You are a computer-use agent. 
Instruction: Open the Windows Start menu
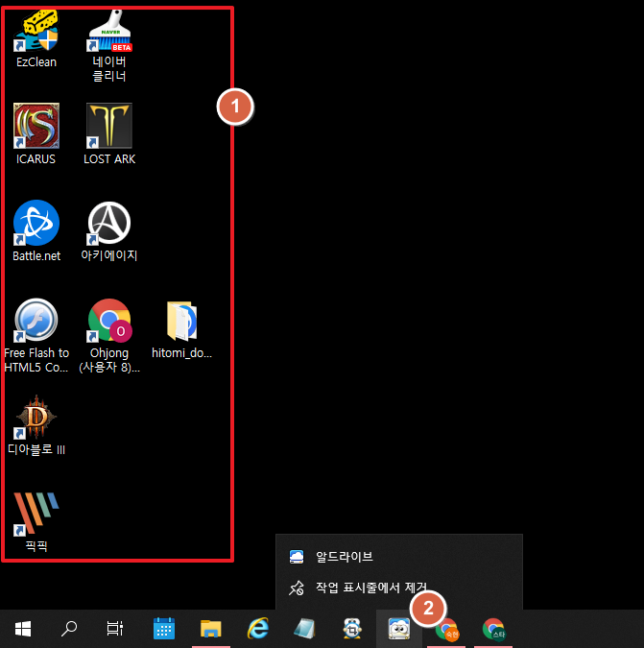[23, 629]
